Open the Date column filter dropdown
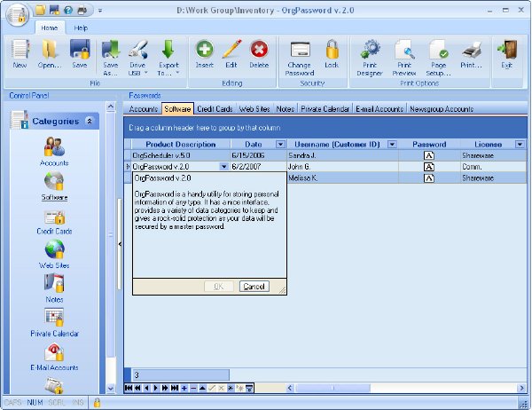The height and width of the screenshot is (410, 532). coord(280,145)
